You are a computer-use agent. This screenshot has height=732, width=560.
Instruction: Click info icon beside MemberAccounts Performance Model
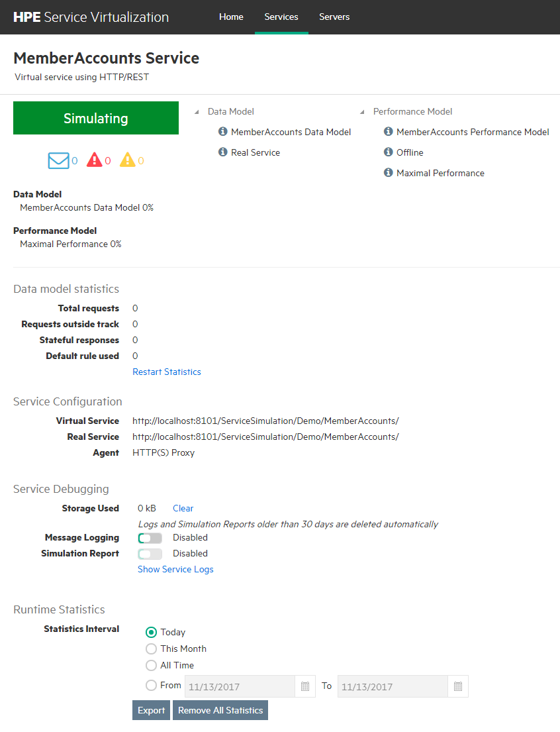pyautogui.click(x=389, y=132)
